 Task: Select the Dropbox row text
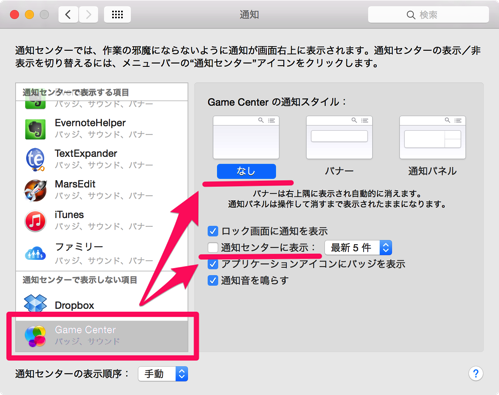click(74, 305)
